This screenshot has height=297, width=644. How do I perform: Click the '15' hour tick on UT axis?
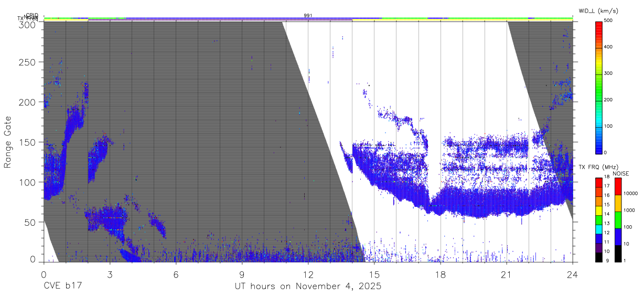[x=374, y=274]
